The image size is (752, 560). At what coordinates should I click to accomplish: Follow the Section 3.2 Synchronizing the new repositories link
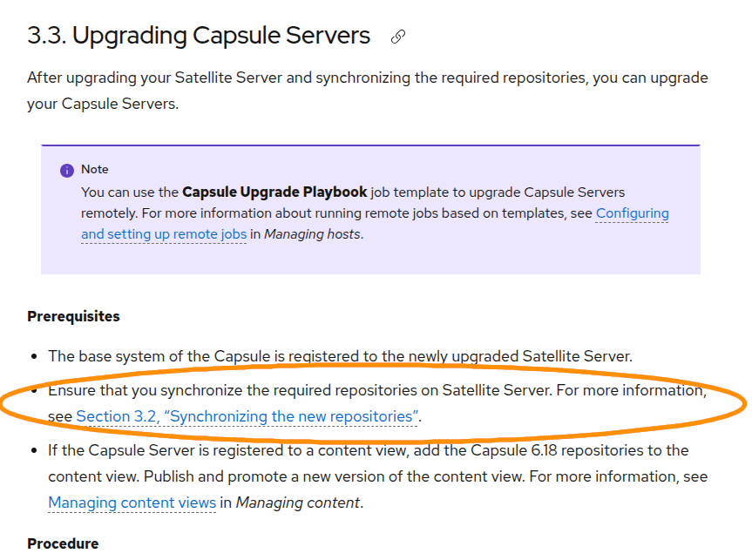(x=247, y=416)
